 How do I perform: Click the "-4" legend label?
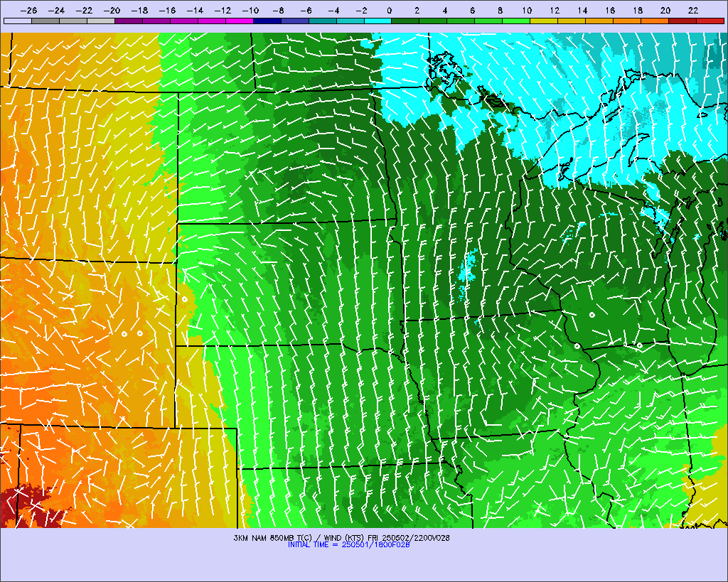coord(333,11)
